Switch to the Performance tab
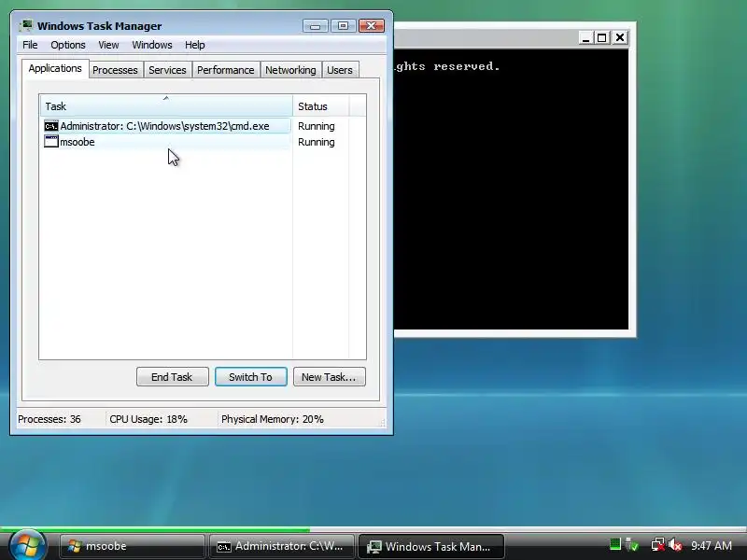 (x=226, y=70)
